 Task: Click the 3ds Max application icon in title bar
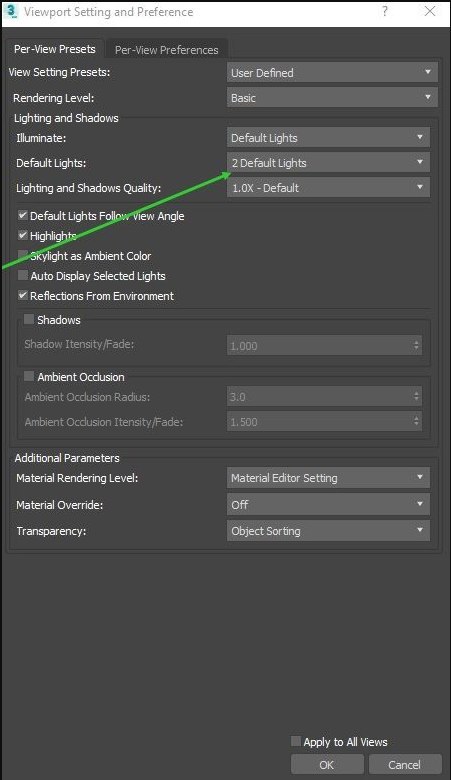(11, 11)
